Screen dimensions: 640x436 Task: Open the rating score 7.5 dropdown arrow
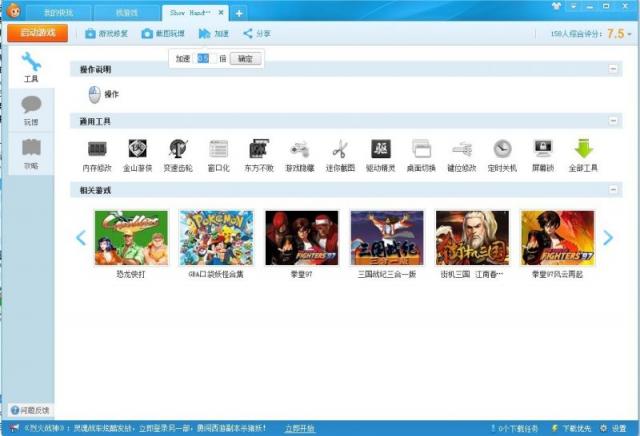click(x=630, y=34)
